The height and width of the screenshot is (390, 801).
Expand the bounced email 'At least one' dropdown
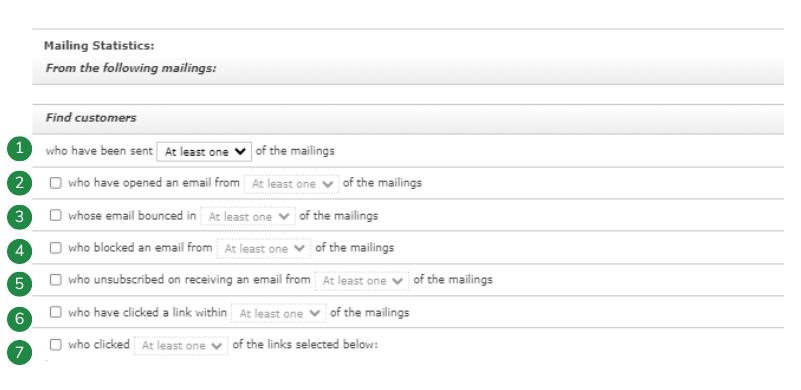248,217
